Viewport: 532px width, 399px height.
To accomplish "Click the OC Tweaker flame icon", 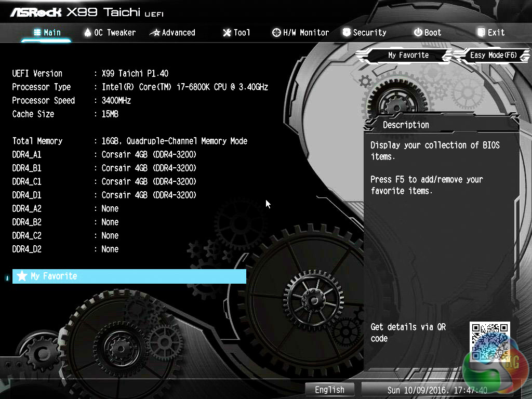I will 87,32.
